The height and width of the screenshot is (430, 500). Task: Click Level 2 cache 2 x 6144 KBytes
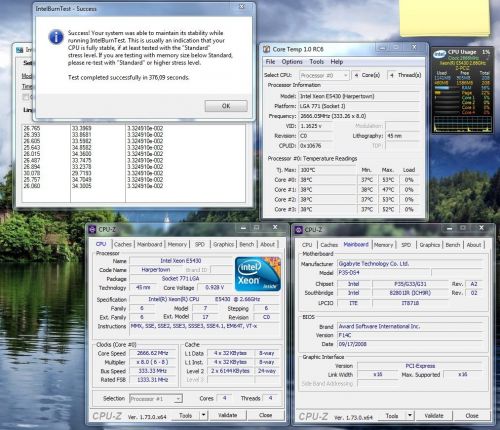click(230, 371)
